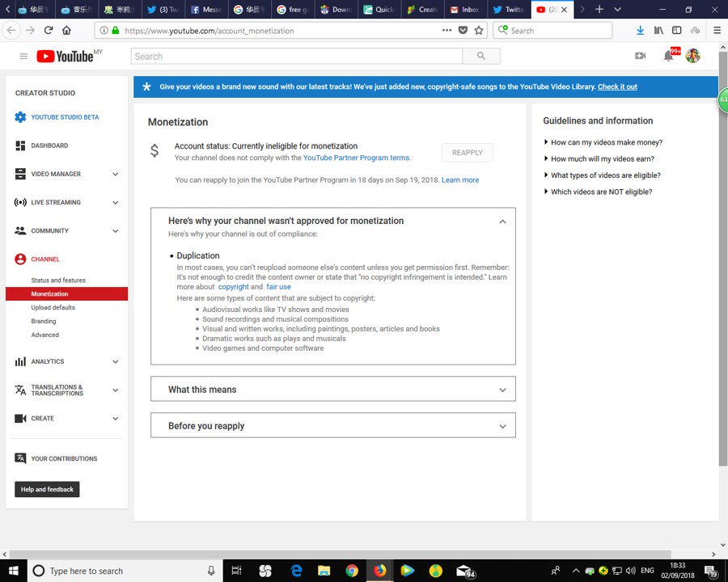Focus the YouTube search field
The height and width of the screenshot is (582, 728).
point(297,56)
